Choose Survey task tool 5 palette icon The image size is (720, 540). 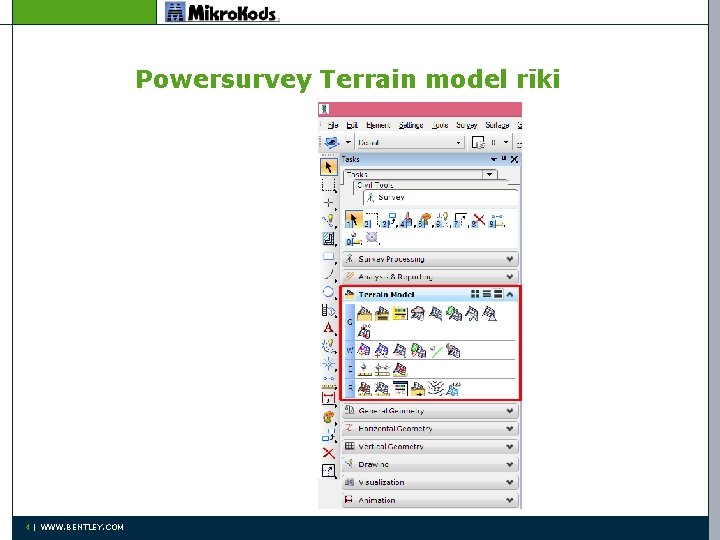click(424, 220)
